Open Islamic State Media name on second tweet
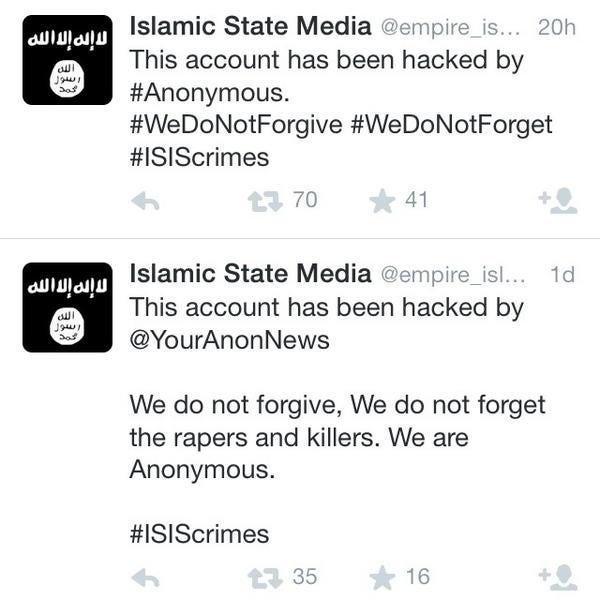 (x=251, y=274)
